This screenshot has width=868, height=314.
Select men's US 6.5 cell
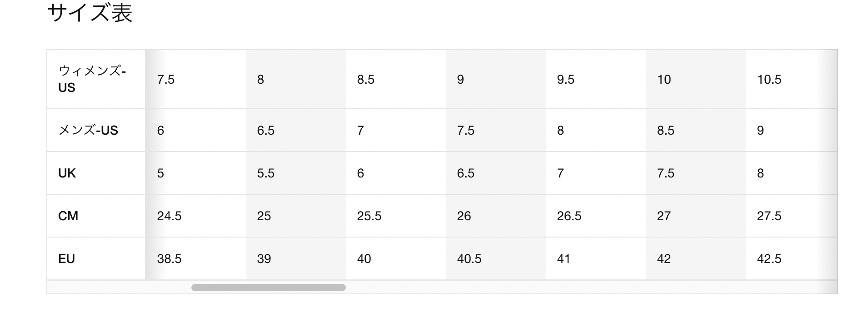[296, 130]
